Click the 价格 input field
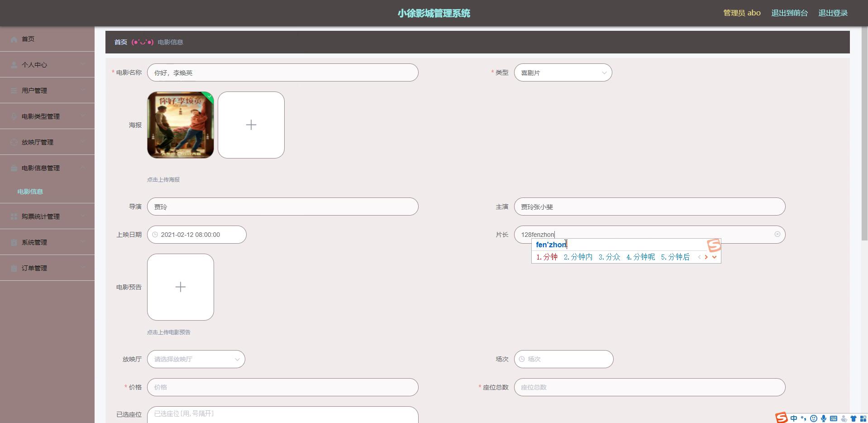The image size is (868, 423). (282, 387)
